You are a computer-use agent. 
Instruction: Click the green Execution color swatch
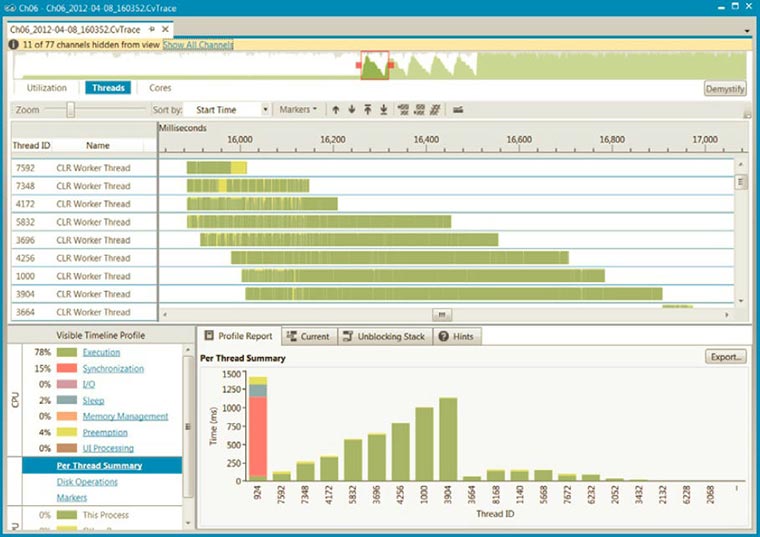tap(66, 353)
